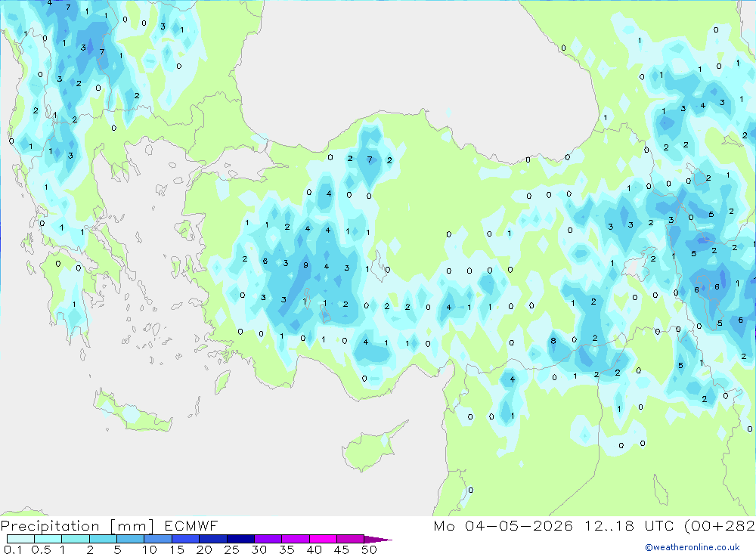This screenshot has height=554, width=756.
Task: Click the legend label 45
Action: [342, 549]
